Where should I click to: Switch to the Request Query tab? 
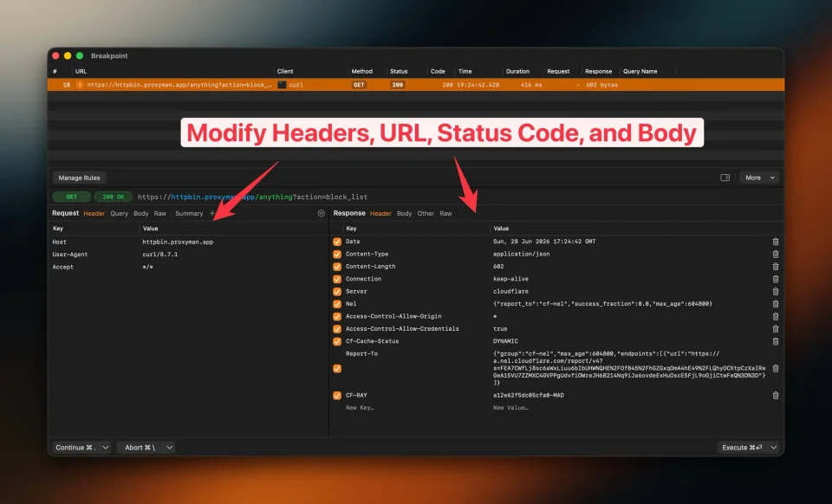[119, 214]
